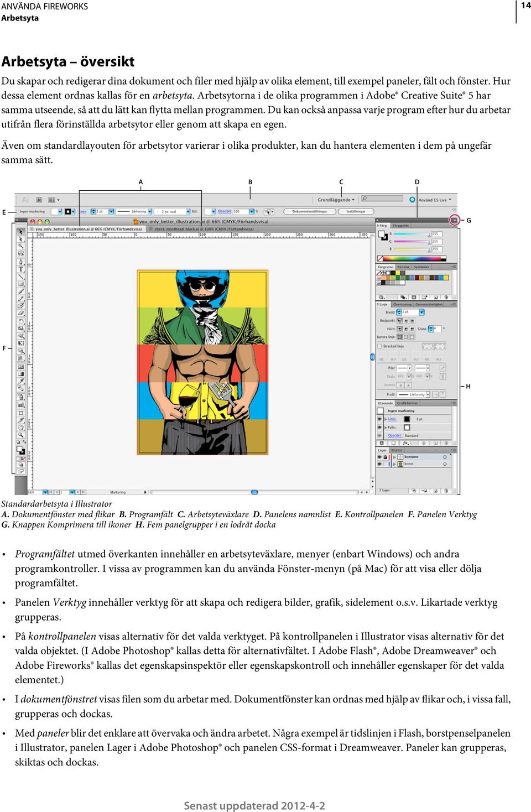Choose first Ändpunkt cap style icon
The width and height of the screenshot is (531, 812).
[x=399, y=320]
